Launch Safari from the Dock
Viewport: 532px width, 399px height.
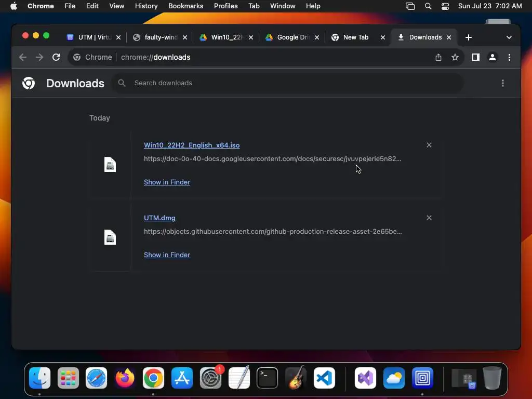[x=96, y=378]
